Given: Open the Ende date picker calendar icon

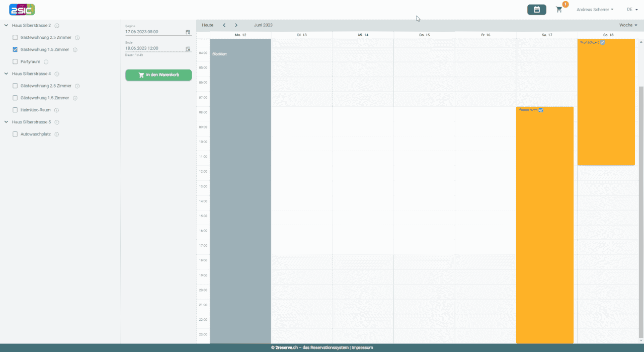Looking at the screenshot, I should (188, 49).
